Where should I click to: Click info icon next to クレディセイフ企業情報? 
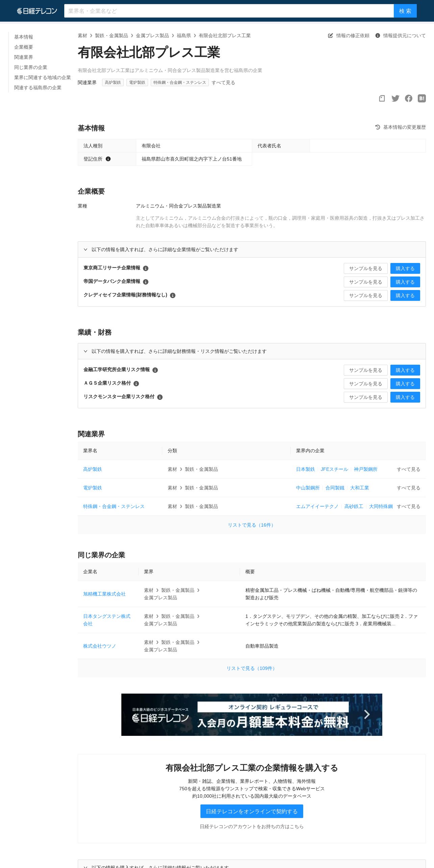[173, 295]
